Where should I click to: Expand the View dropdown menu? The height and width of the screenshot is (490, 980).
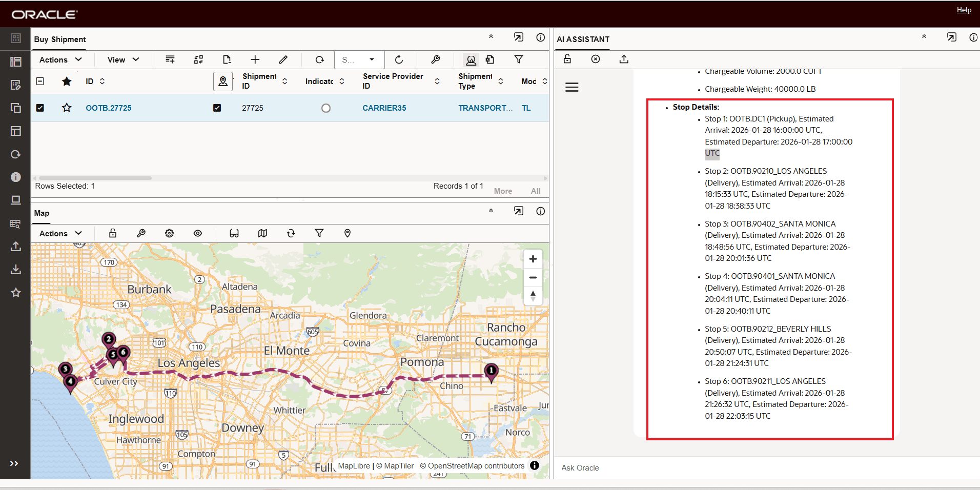[x=122, y=59]
